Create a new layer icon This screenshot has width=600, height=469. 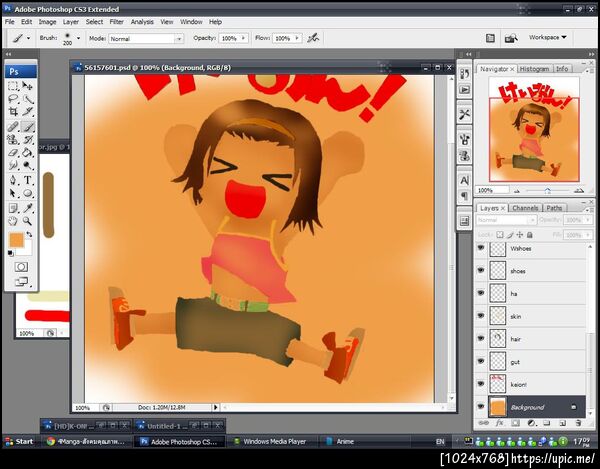[562, 423]
